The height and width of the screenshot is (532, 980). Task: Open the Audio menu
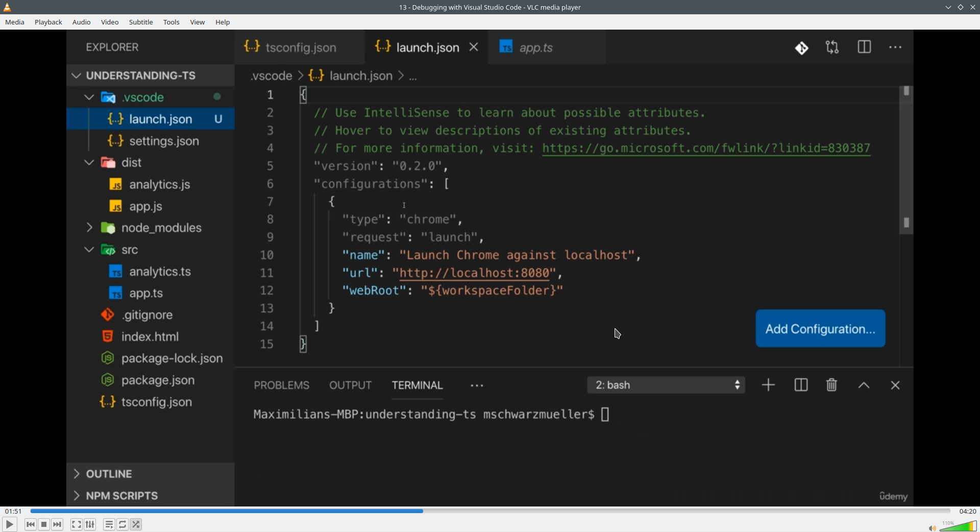[x=82, y=22]
